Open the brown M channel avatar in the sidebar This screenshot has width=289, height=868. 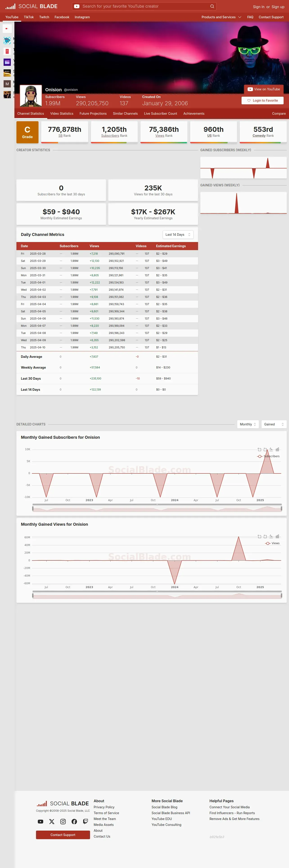pyautogui.click(x=7, y=84)
